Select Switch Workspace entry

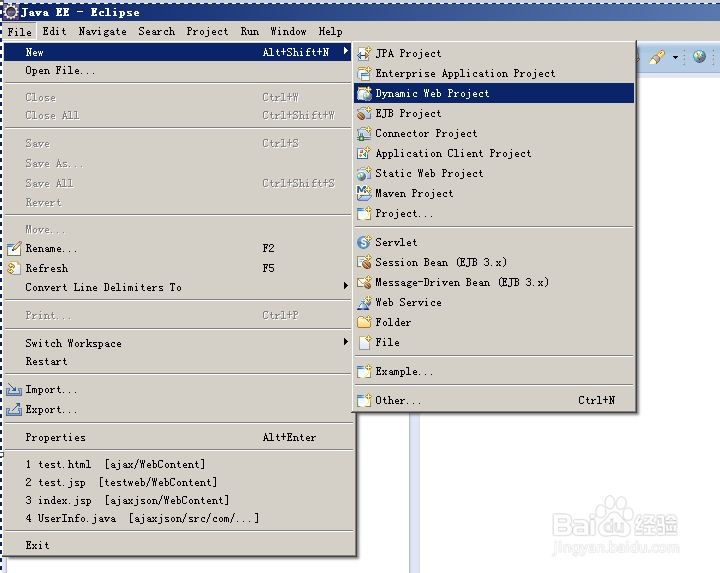[x=178, y=343]
